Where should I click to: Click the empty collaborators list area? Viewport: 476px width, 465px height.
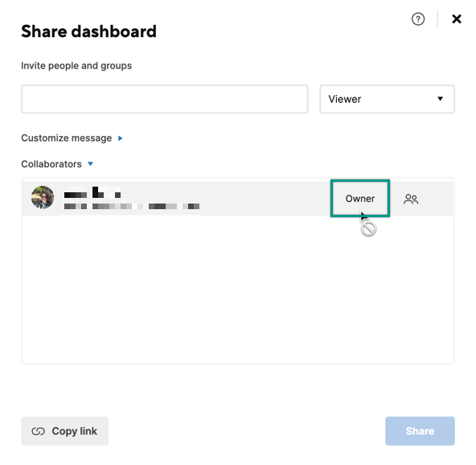[238, 290]
